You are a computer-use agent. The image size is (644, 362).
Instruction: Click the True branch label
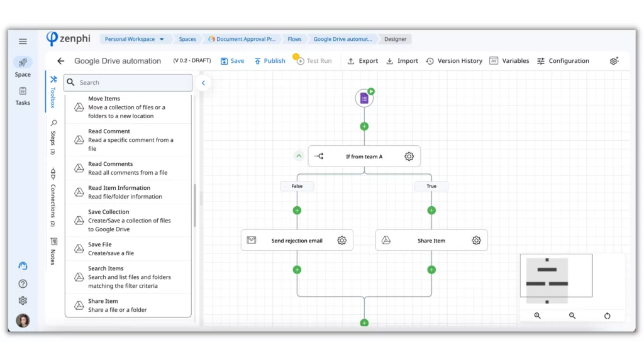click(431, 186)
